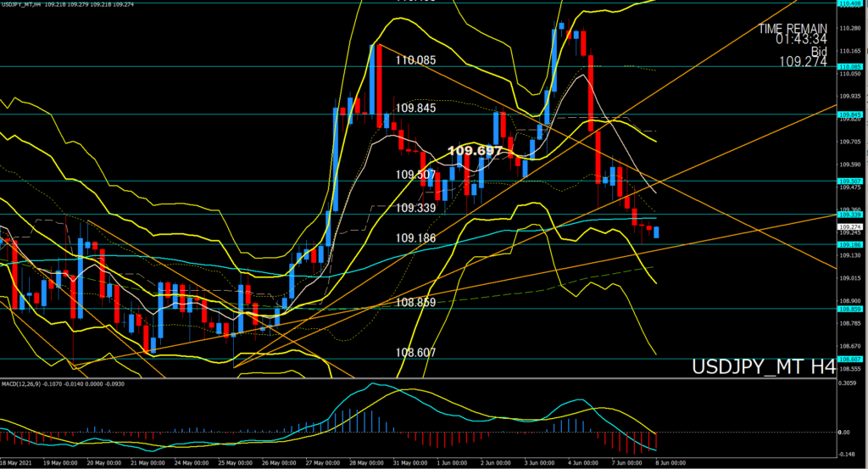Click the bold 109.697 price label

click(x=475, y=151)
